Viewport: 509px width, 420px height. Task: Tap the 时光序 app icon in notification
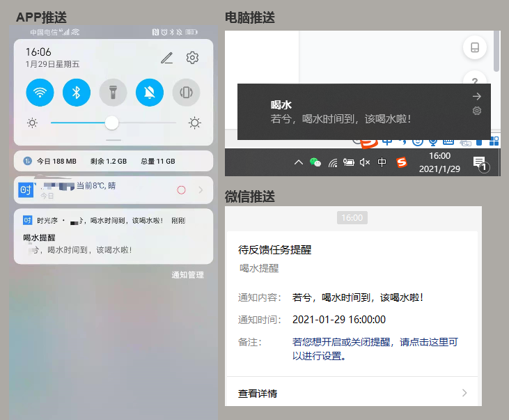(x=27, y=220)
